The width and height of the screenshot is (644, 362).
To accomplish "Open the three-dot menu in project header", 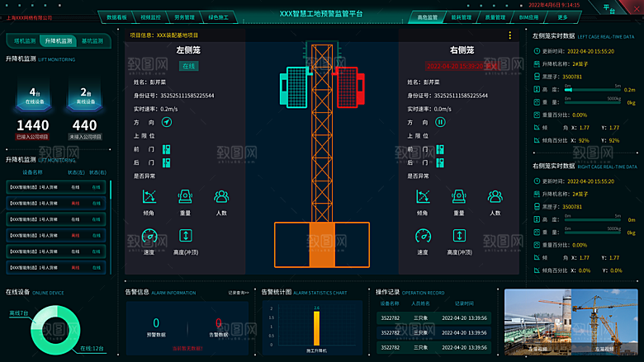I will click(510, 35).
